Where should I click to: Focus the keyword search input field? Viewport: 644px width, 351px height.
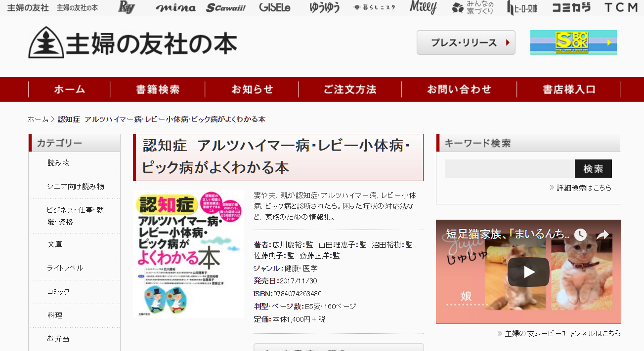click(x=510, y=169)
